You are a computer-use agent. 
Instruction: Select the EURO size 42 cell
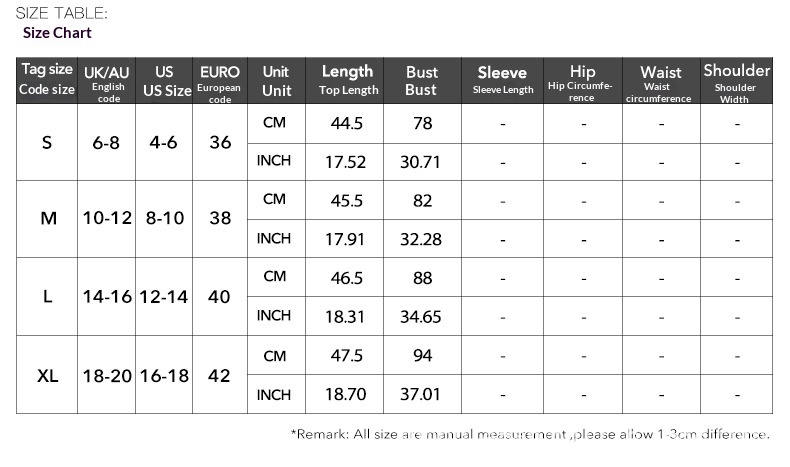220,376
